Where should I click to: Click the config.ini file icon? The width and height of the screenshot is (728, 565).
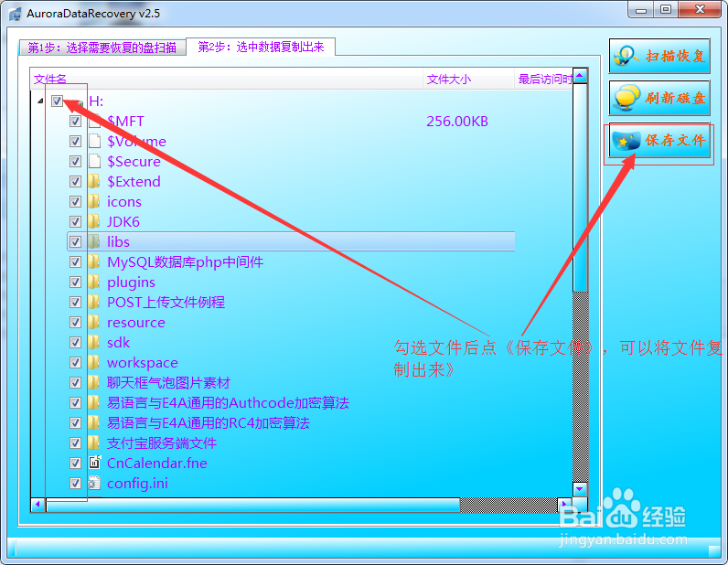coord(95,483)
